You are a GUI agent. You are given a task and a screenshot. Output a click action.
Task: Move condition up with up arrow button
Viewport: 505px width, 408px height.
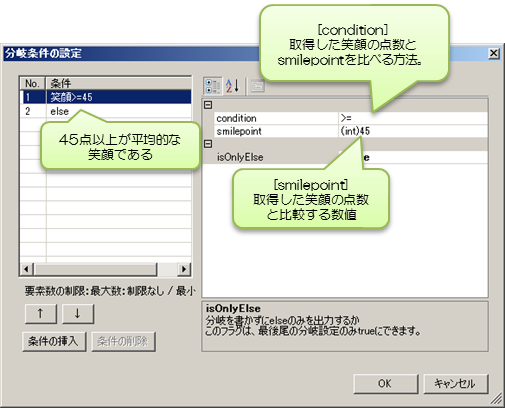[41, 313]
